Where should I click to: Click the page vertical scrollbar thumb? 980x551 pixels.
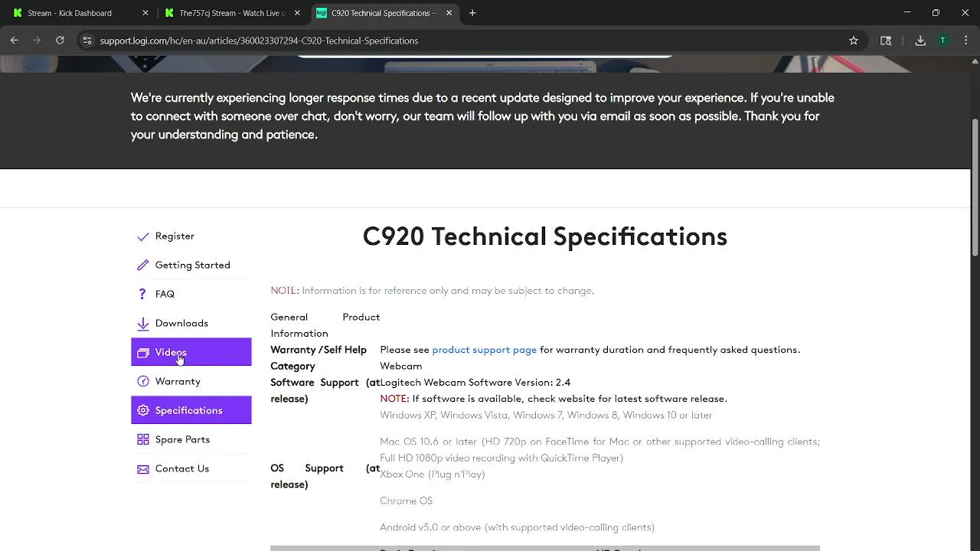tap(975, 187)
